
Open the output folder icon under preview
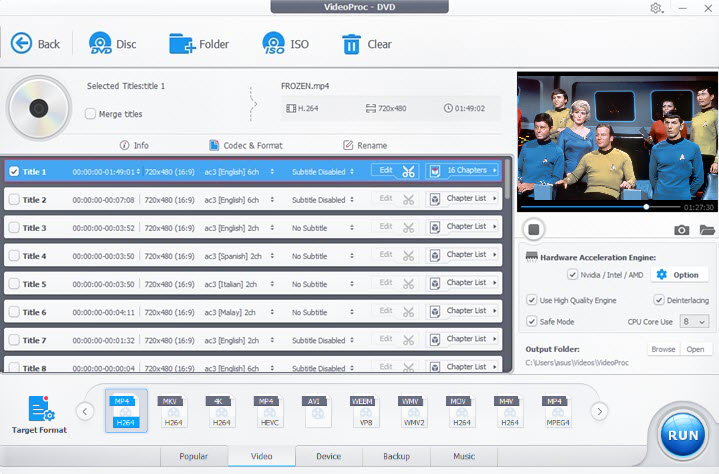coord(707,230)
